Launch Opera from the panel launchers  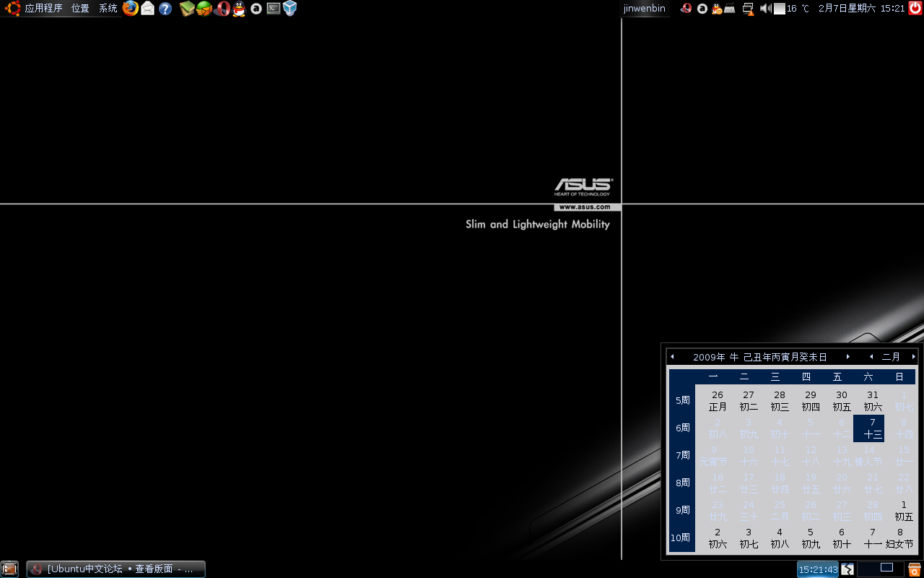click(x=222, y=9)
